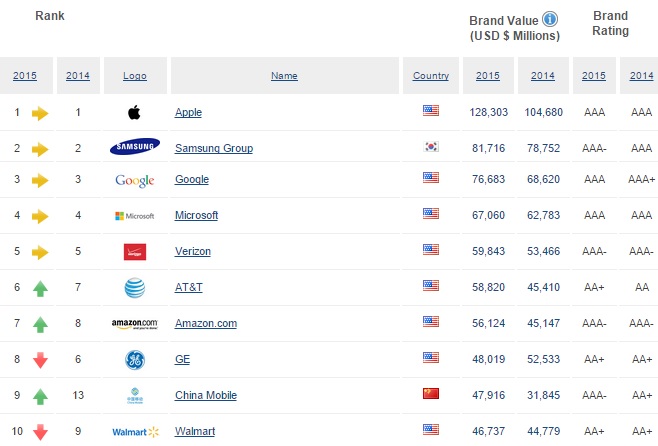This screenshot has height=446, width=658.
Task: Sort by the Country column header
Action: point(431,75)
